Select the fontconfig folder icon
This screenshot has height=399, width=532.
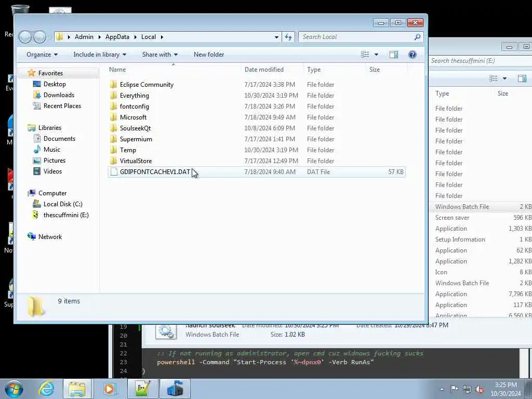[114, 106]
